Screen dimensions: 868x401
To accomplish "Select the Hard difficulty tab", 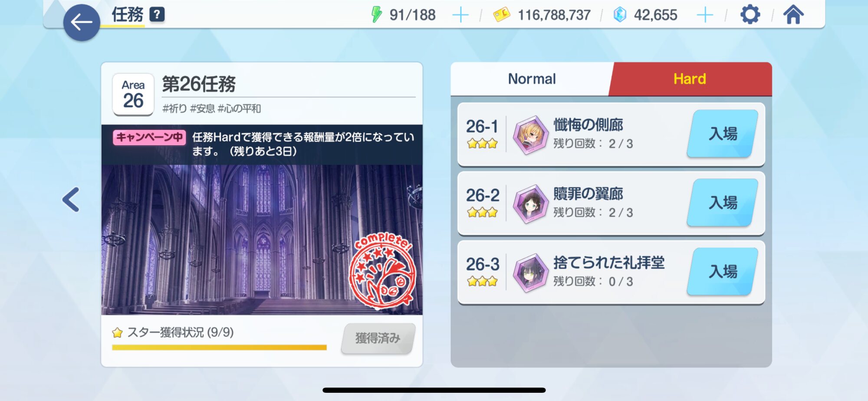I will point(690,79).
